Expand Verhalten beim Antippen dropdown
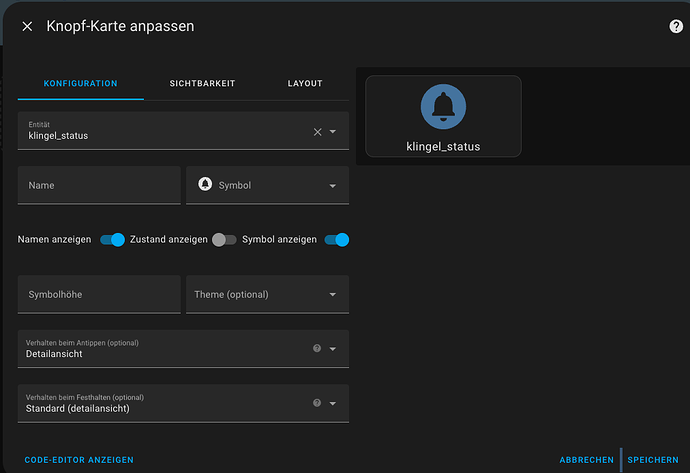 333,349
